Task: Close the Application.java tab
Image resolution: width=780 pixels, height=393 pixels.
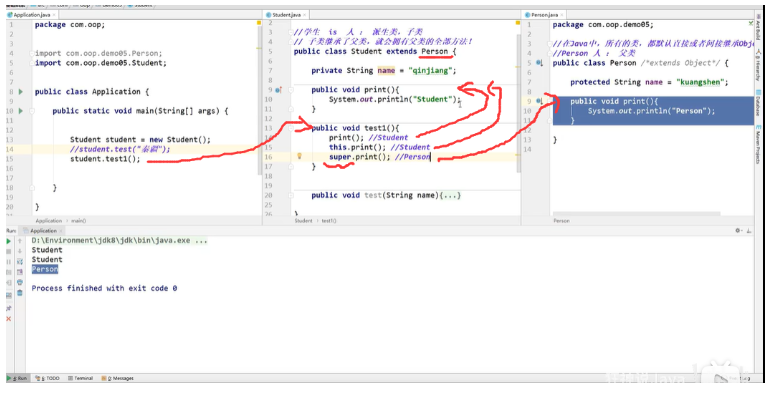Action: (54, 15)
